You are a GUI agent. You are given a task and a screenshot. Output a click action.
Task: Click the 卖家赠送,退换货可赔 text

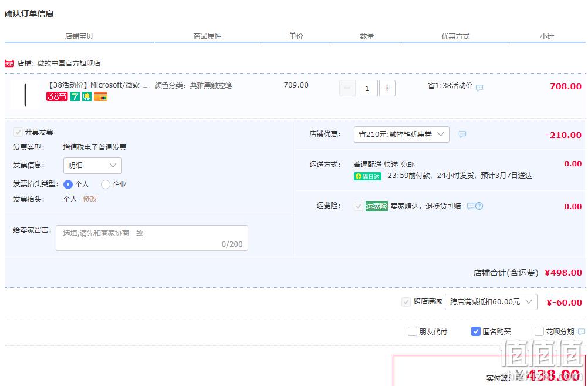click(x=425, y=206)
